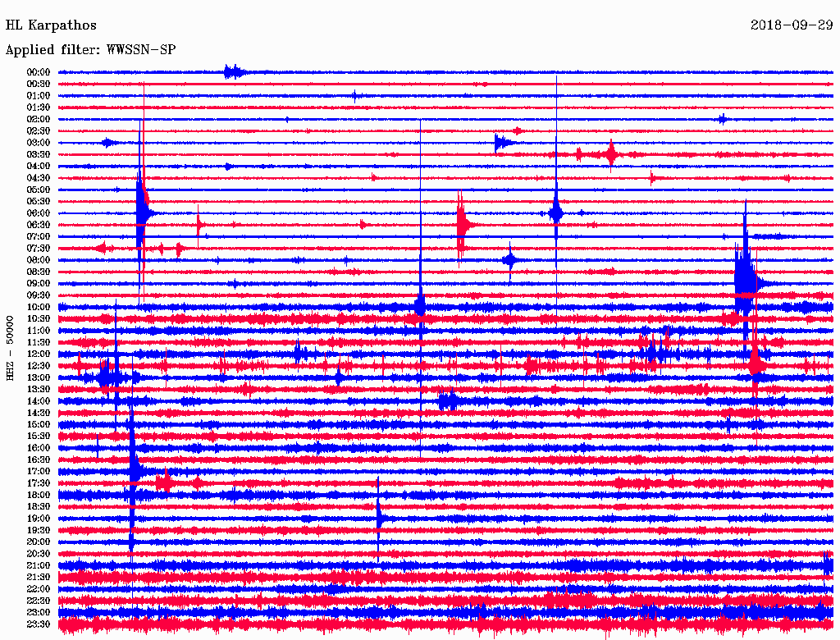Select the 11:00 time label
Image resolution: width=840 pixels, height=640 pixels.
tap(39, 331)
